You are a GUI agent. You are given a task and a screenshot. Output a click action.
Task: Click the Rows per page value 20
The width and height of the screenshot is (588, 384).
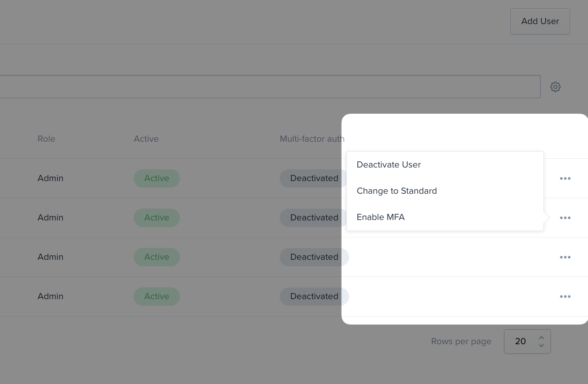(x=520, y=342)
